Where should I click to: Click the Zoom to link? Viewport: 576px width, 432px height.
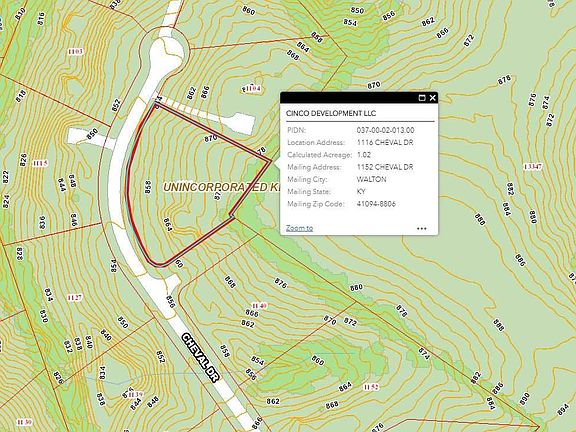[x=299, y=228]
